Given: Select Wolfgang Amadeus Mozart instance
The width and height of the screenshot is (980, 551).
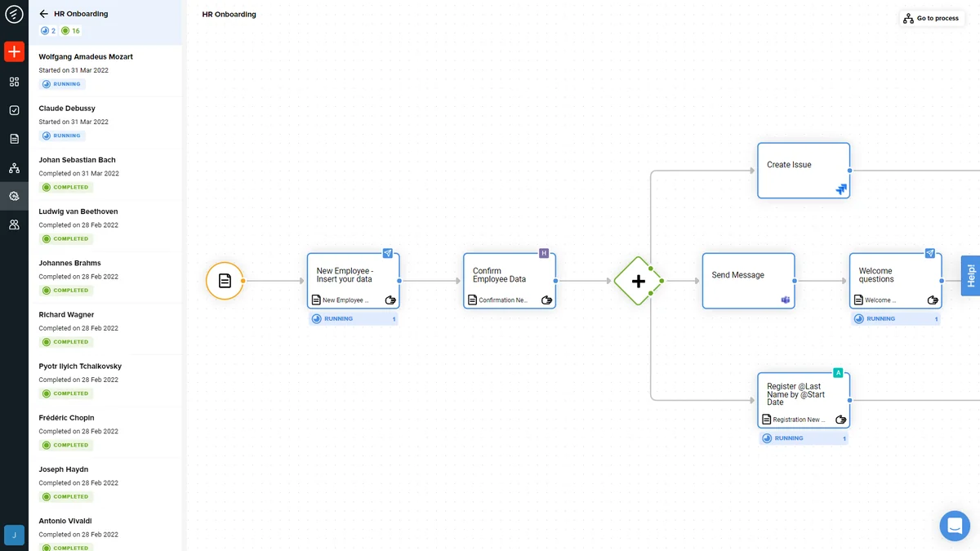Looking at the screenshot, I should pyautogui.click(x=86, y=57).
